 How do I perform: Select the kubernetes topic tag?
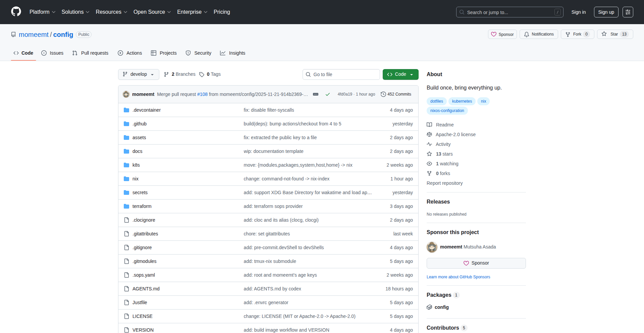coord(462,101)
